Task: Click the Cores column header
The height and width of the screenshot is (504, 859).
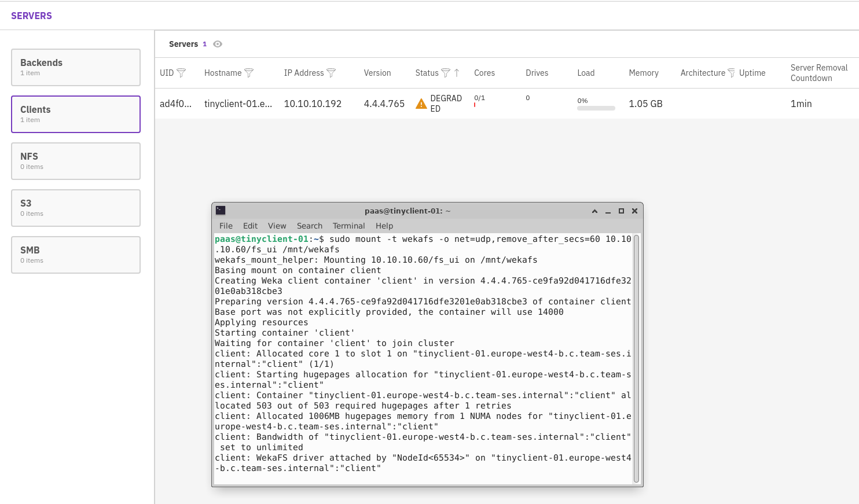Action: pos(484,73)
